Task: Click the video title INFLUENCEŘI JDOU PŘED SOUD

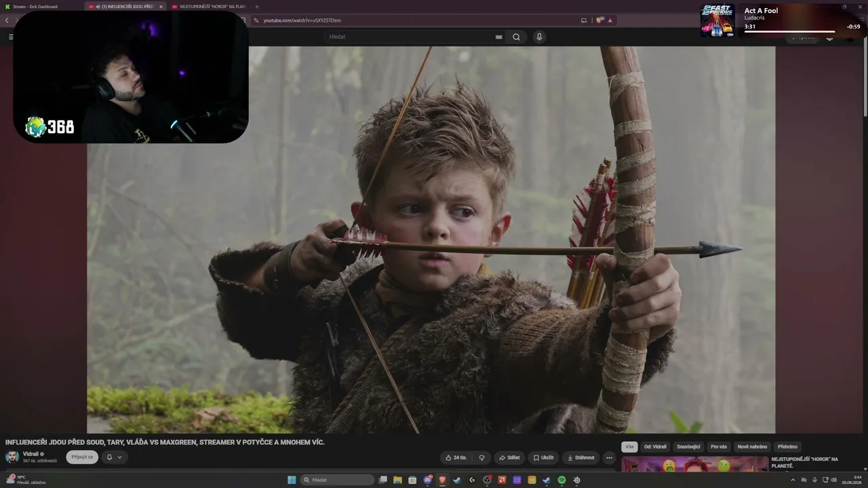Action: coord(165,442)
